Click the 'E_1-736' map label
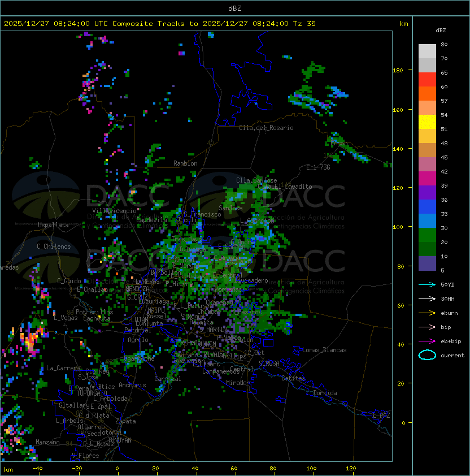 click(x=318, y=167)
